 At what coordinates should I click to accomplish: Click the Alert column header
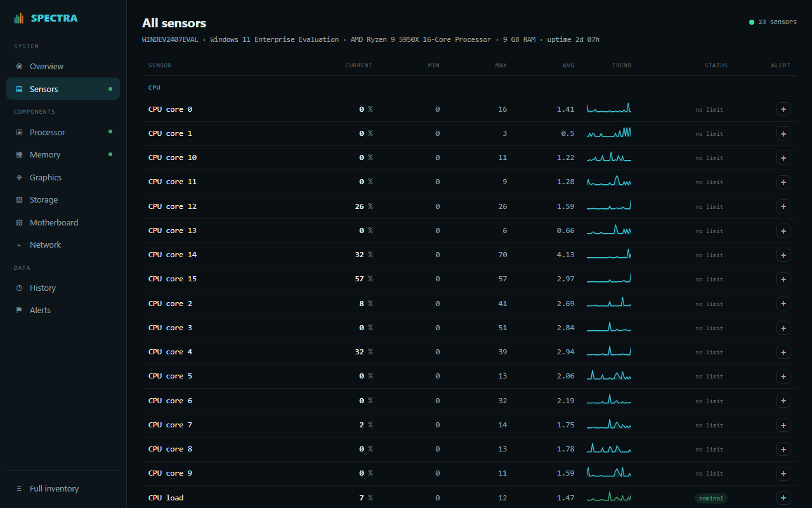(x=781, y=65)
